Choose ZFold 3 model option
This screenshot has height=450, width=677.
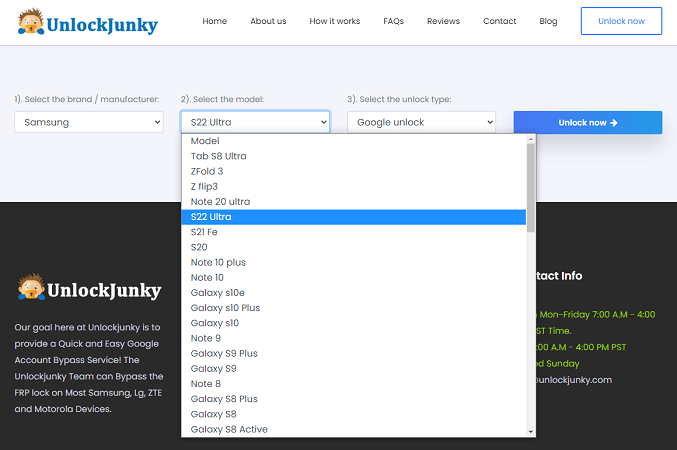click(354, 171)
